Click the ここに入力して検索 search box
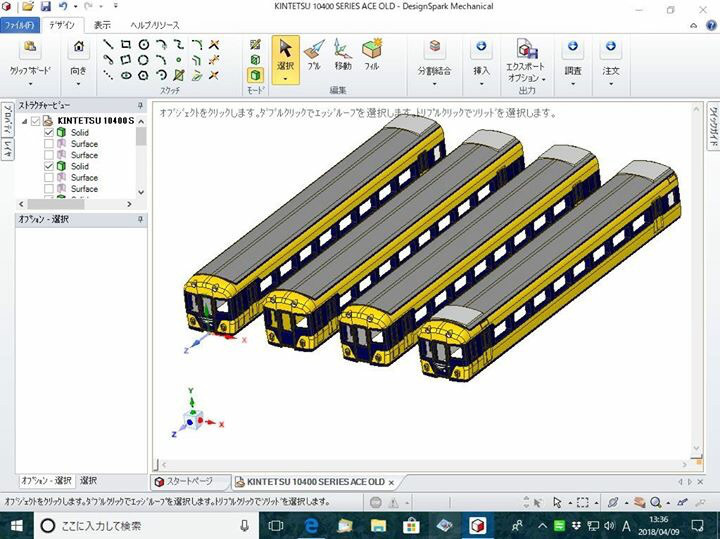The image size is (720, 539). tap(146, 526)
